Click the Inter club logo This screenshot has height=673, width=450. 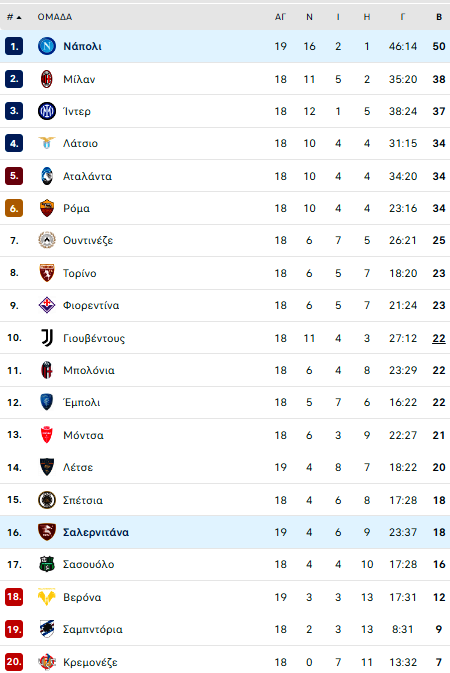(x=47, y=111)
